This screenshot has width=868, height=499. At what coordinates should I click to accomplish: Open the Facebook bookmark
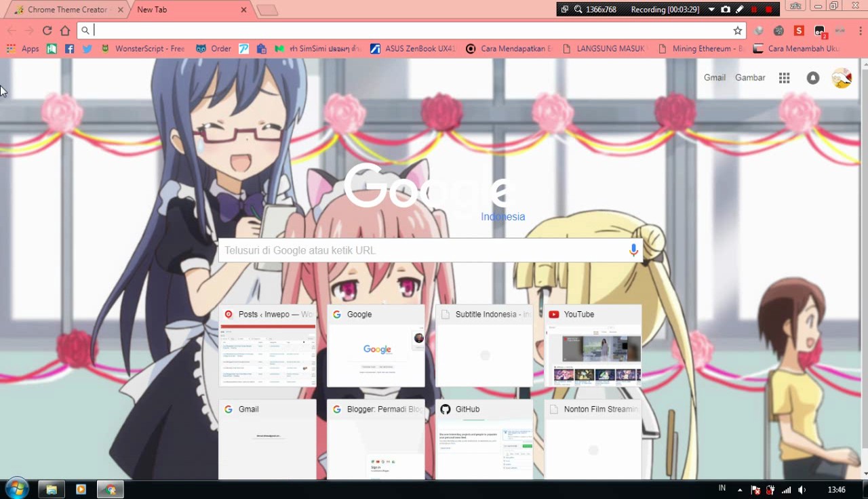point(69,49)
